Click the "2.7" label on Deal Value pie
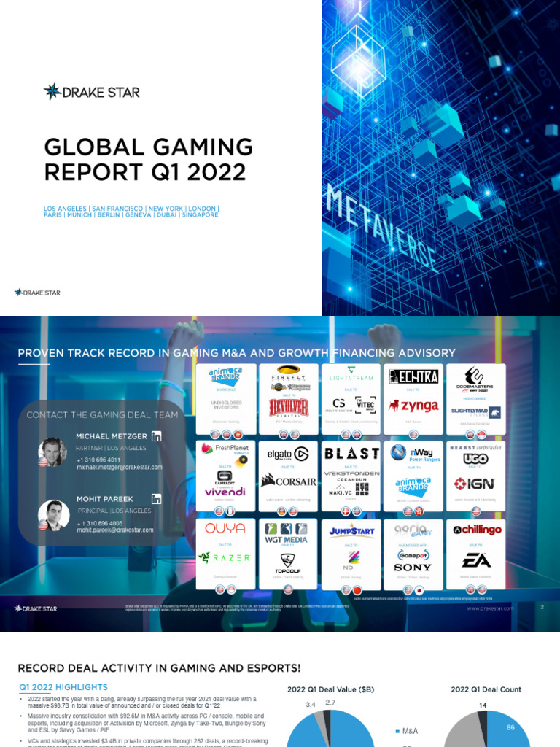 coord(330,703)
